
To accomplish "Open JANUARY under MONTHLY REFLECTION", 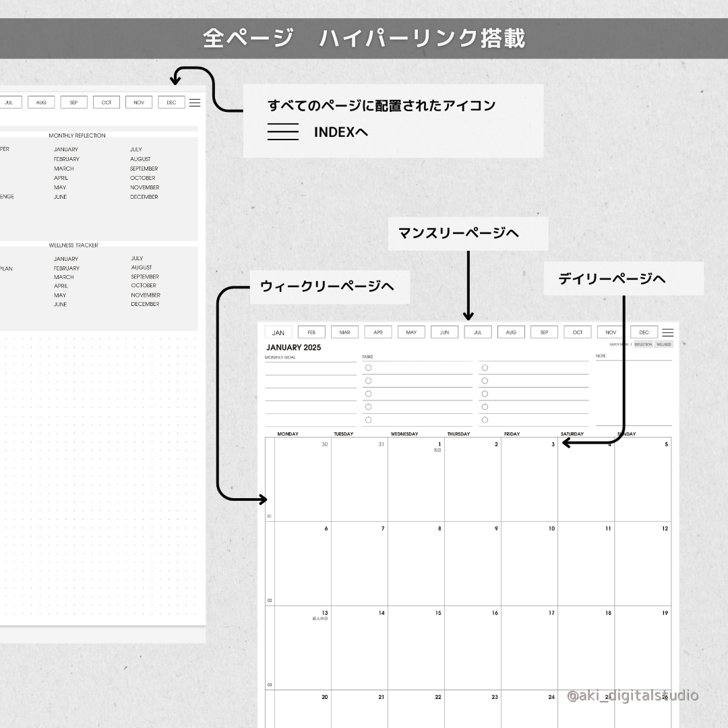I will (65, 149).
